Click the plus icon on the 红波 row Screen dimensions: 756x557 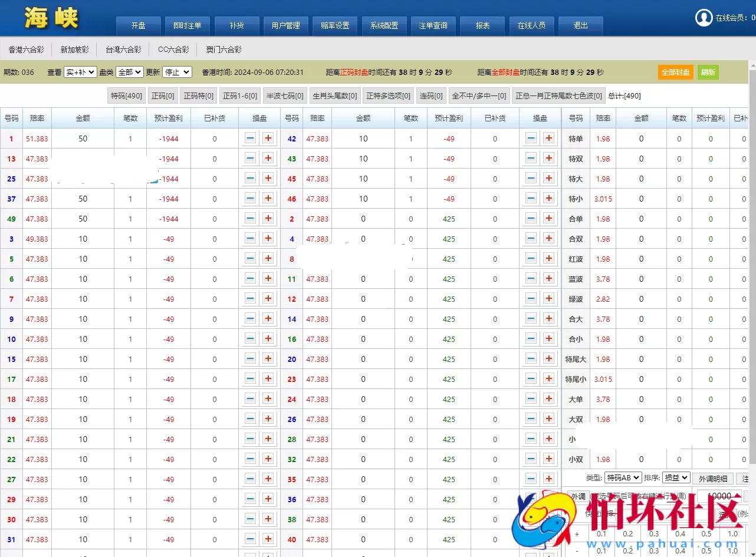pyautogui.click(x=550, y=258)
